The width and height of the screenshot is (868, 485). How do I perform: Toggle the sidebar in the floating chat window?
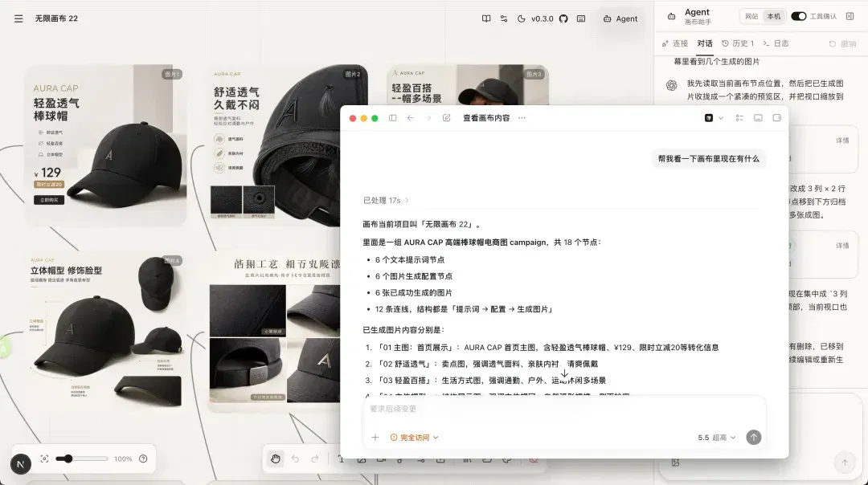click(392, 118)
